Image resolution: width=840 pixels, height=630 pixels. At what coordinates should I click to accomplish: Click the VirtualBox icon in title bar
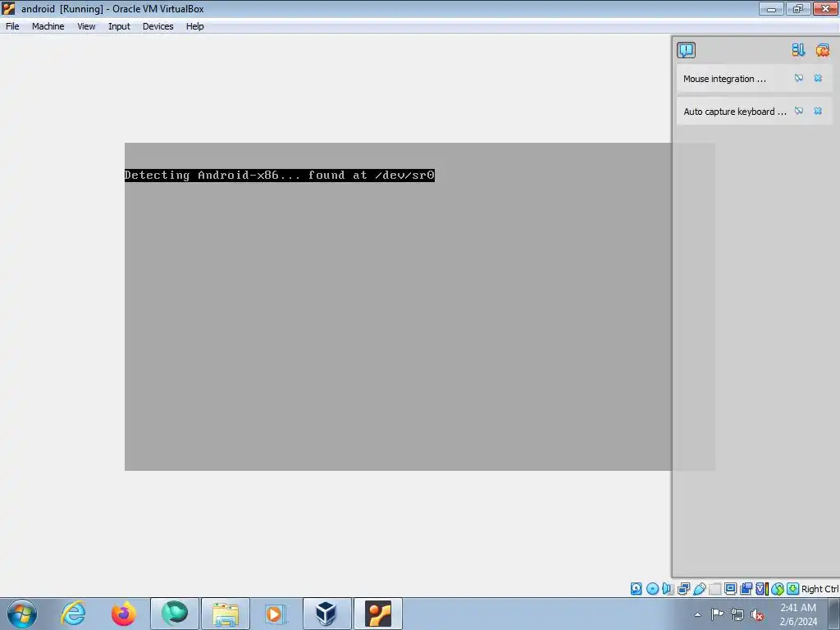coord(8,8)
